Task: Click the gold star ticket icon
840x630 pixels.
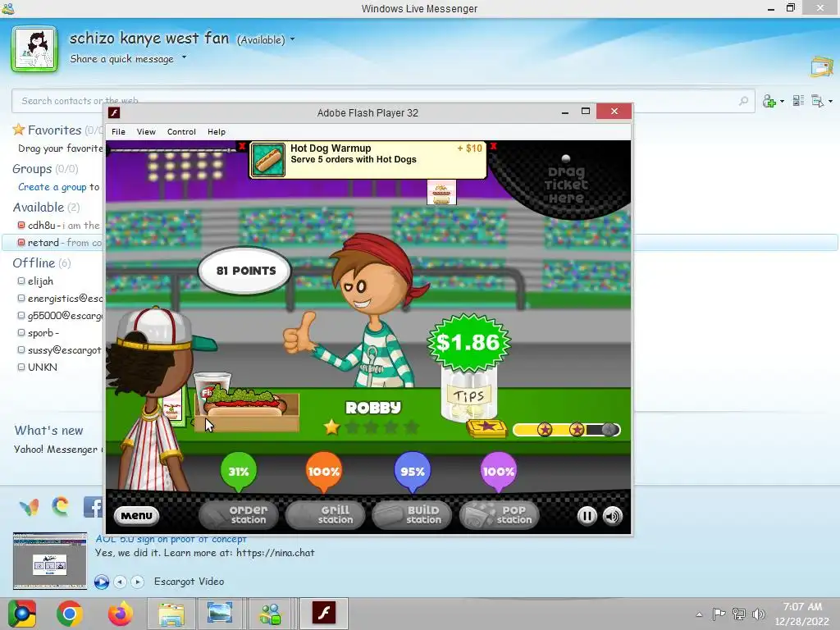Action: point(486,428)
